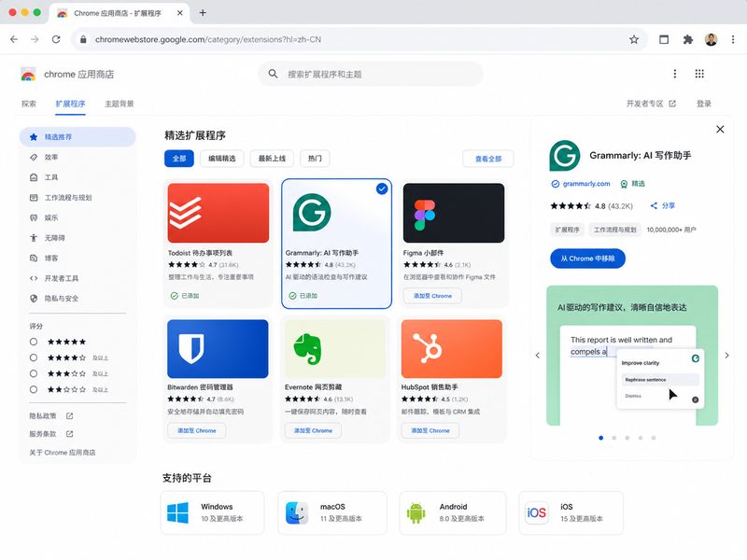The height and width of the screenshot is (560, 747).
Task: Open a new browser tab with plus
Action: [203, 13]
